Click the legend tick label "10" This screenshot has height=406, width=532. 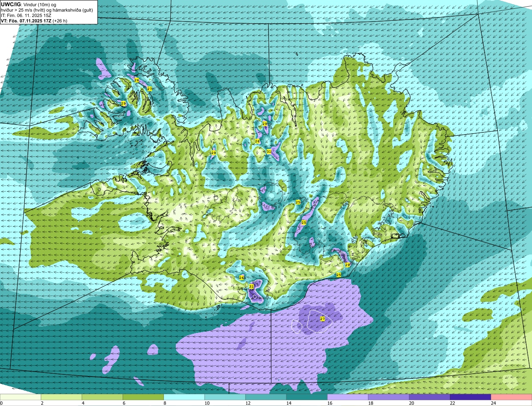click(x=207, y=403)
